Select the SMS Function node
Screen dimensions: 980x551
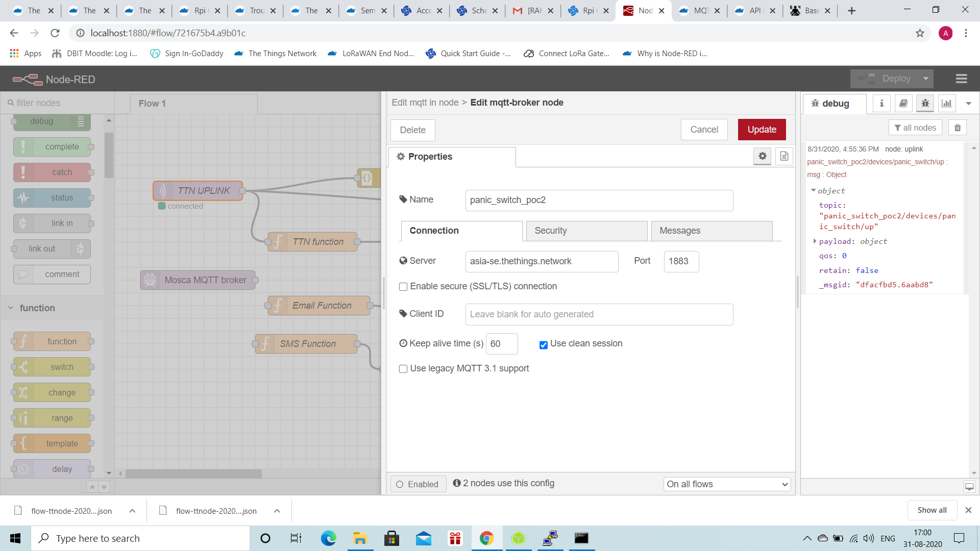[x=306, y=343]
